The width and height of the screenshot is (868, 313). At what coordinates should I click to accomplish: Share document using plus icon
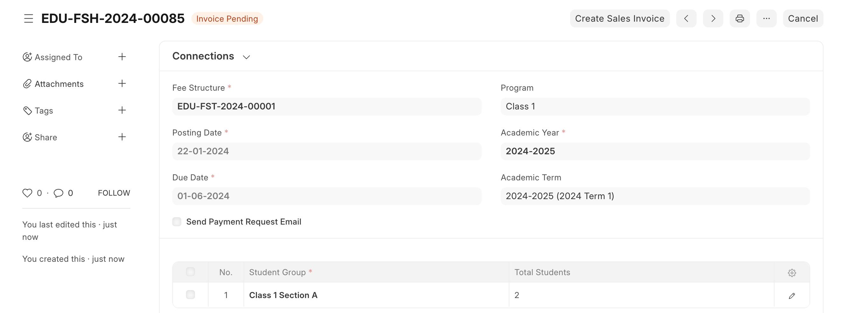tap(122, 137)
